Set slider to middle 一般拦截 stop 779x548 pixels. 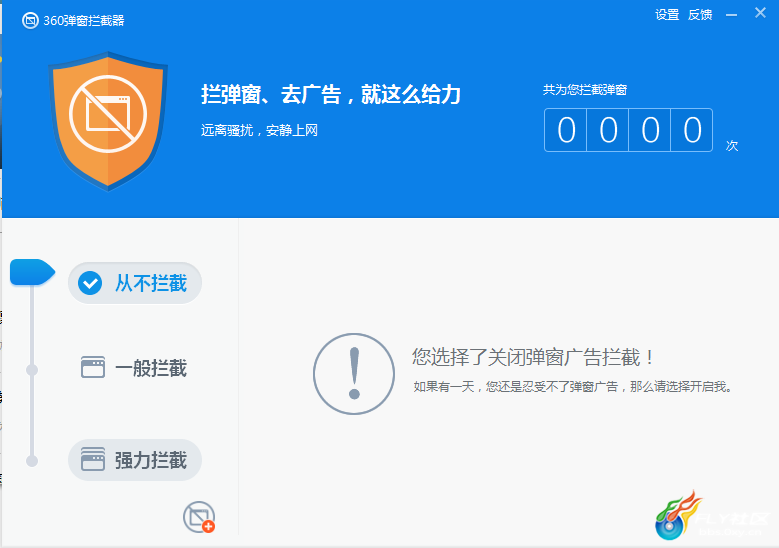32,370
